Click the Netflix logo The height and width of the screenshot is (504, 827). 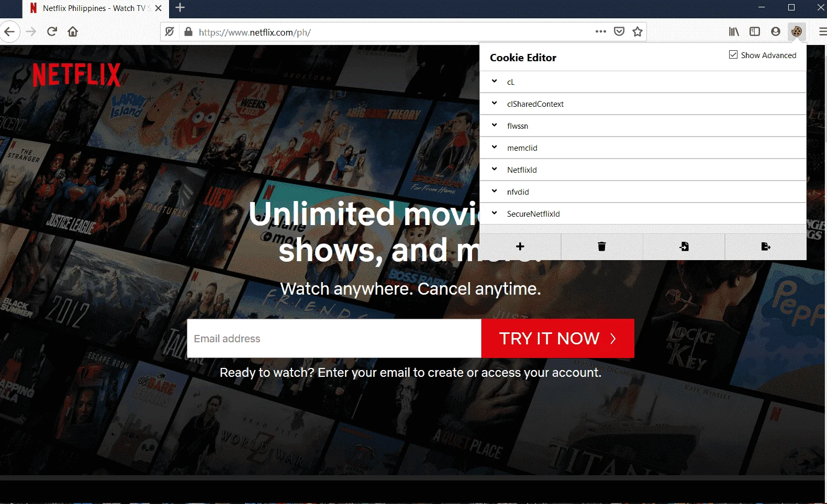click(77, 75)
